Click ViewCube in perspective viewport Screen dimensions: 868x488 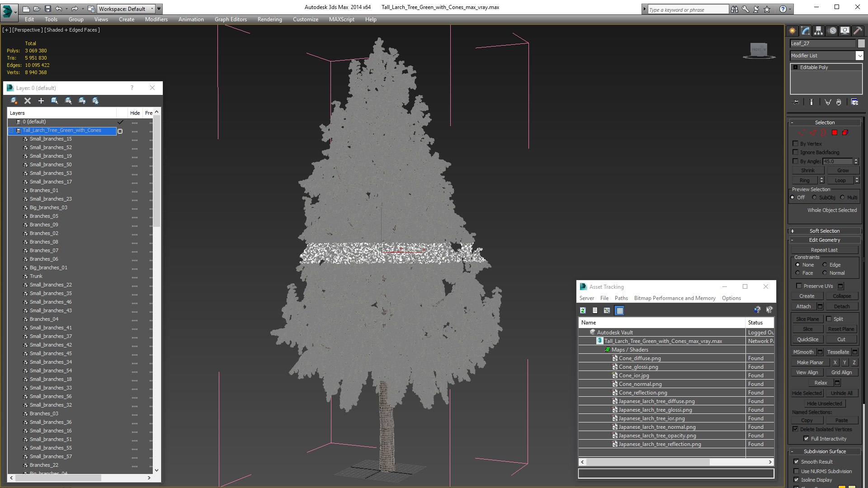[x=759, y=50]
